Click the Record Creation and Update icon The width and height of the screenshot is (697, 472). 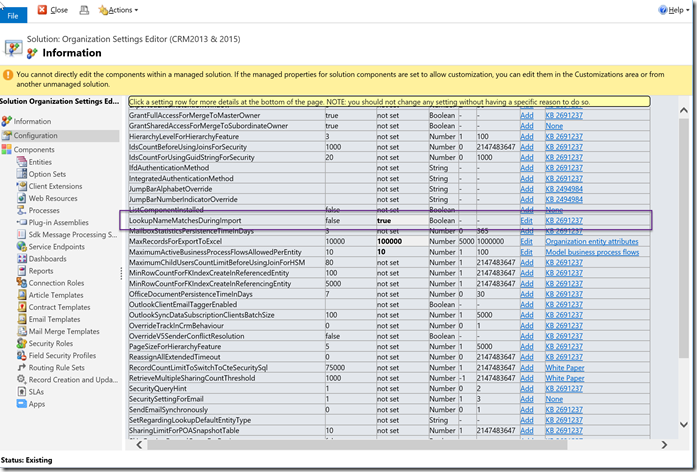21,379
